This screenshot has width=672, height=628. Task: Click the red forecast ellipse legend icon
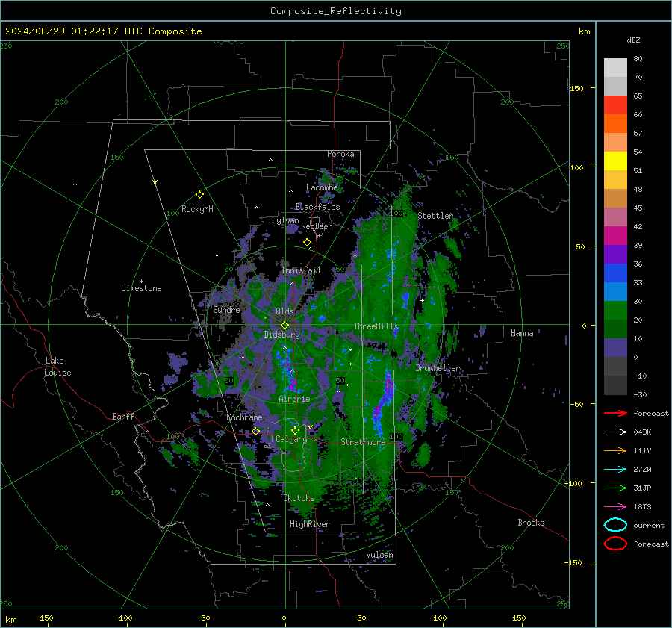pyautogui.click(x=615, y=544)
